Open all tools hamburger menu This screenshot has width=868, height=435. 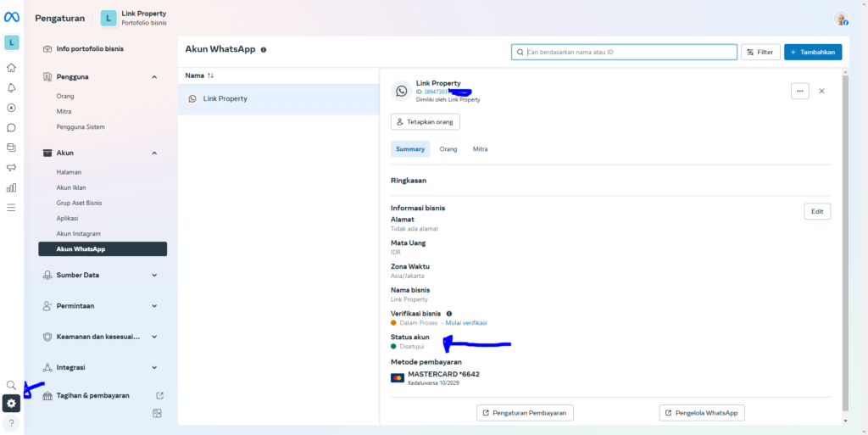[11, 208]
